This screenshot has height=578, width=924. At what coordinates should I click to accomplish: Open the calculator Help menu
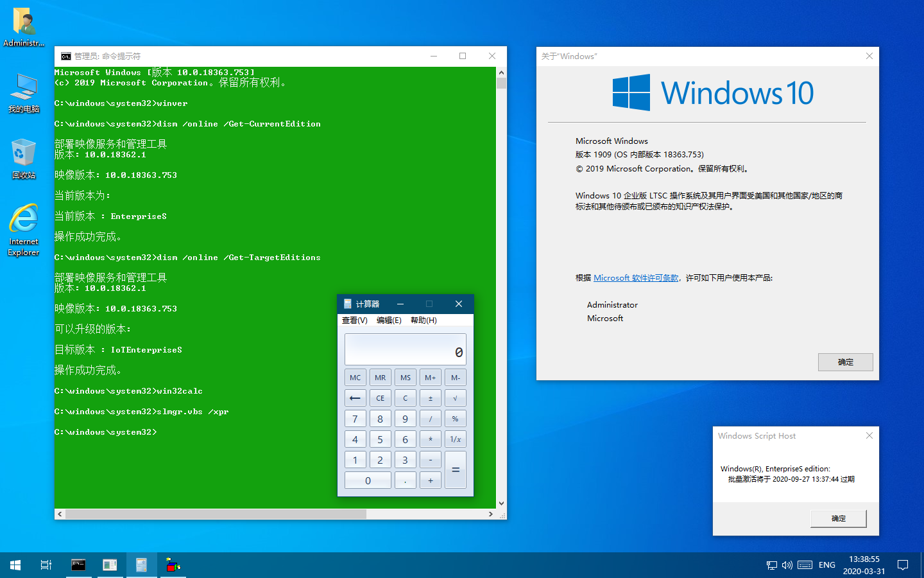[x=424, y=320]
